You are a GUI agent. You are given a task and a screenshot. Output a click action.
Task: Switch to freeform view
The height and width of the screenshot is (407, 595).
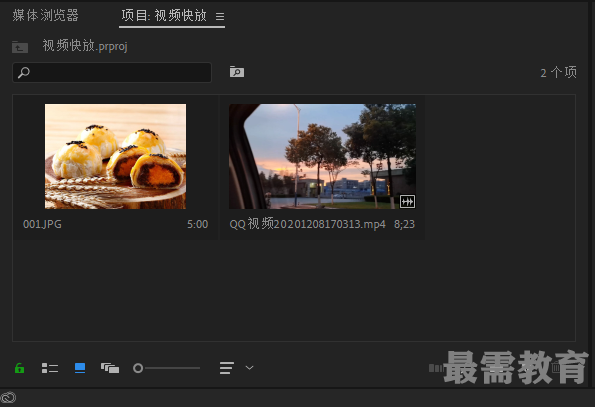click(110, 368)
